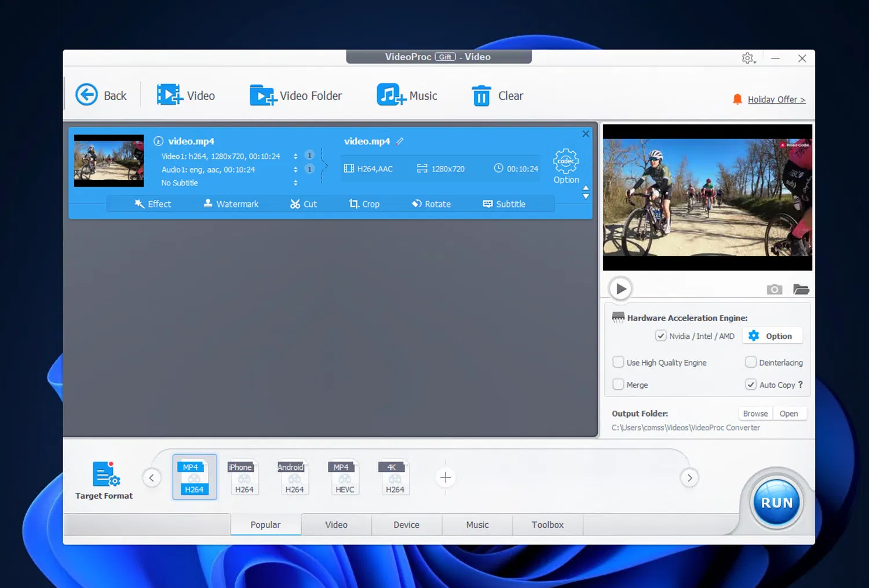Take a snapshot with the camera icon
The height and width of the screenshot is (588, 869).
click(x=774, y=289)
